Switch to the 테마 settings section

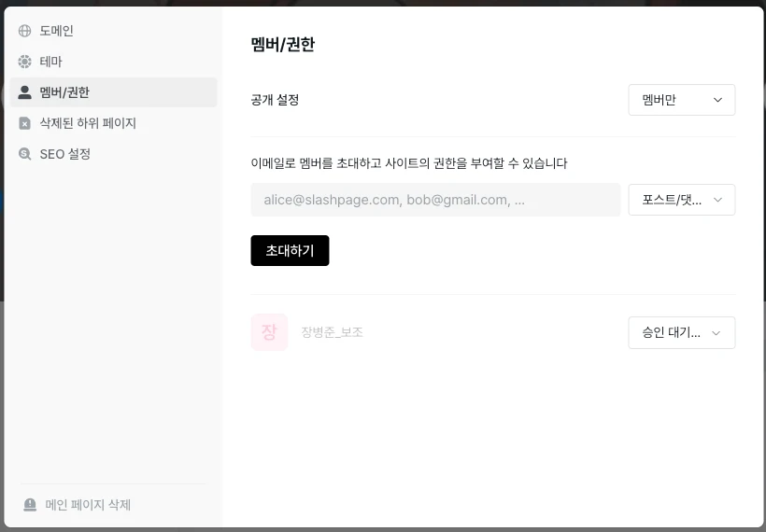51,62
